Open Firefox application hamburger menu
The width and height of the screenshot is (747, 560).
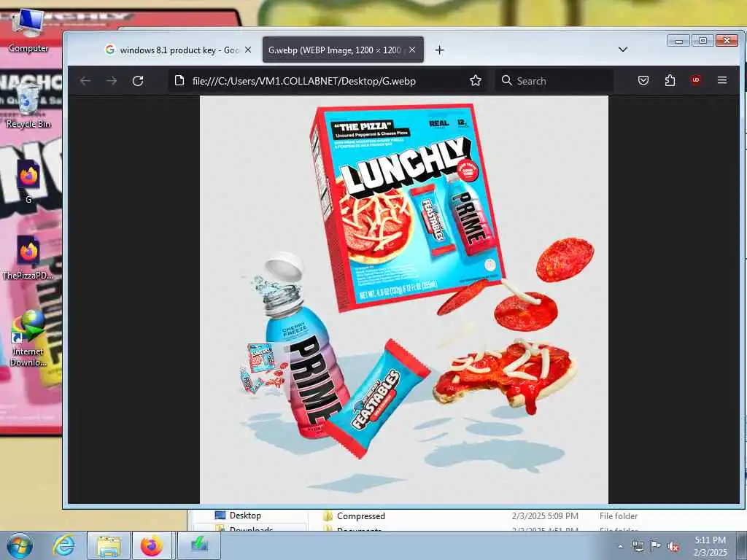722,80
